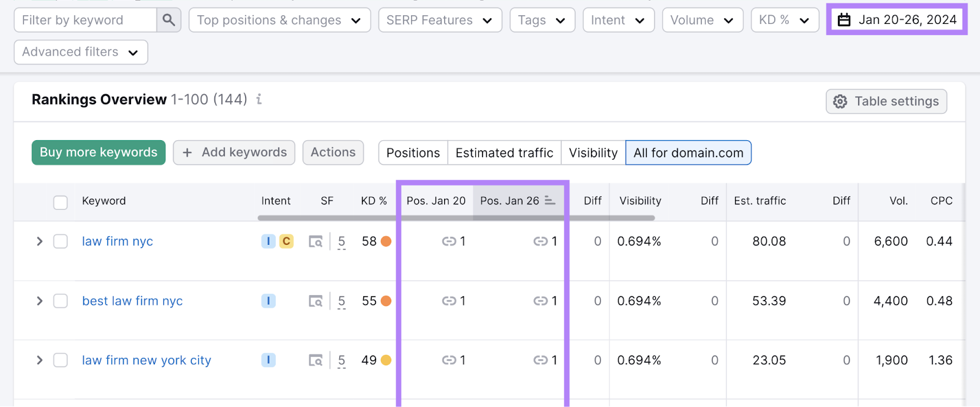The width and height of the screenshot is (980, 407).
Task: Tick the select-all checkbox in table header
Action: (x=61, y=202)
